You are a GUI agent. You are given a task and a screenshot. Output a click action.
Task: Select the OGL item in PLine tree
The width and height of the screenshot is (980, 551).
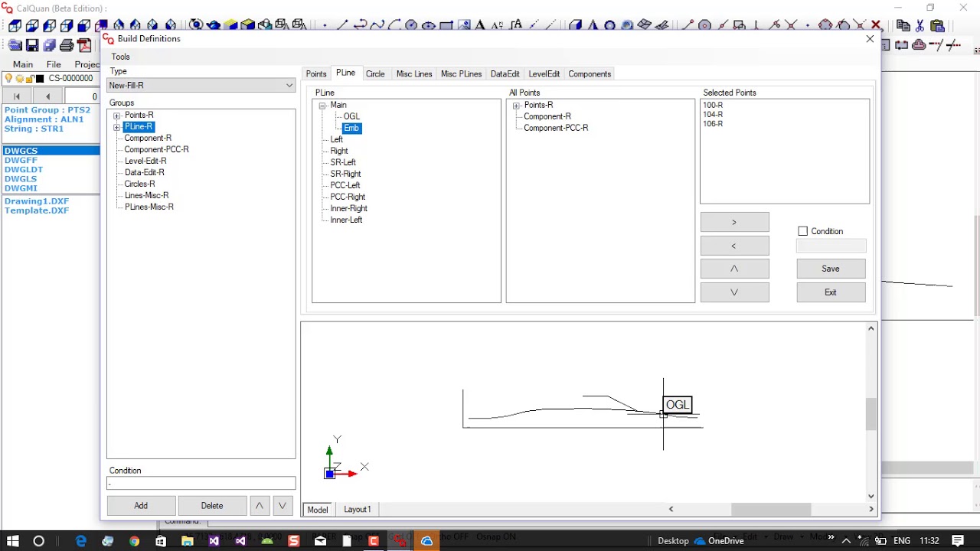[x=351, y=116]
